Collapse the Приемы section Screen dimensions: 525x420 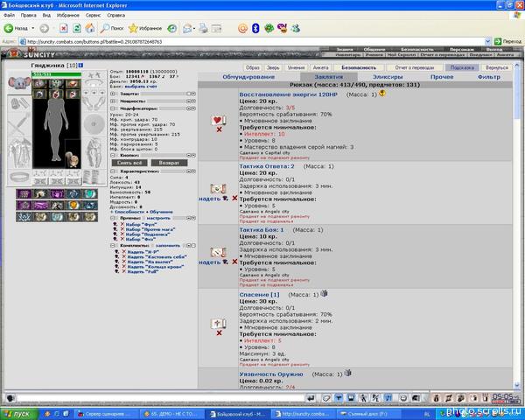coord(113,218)
